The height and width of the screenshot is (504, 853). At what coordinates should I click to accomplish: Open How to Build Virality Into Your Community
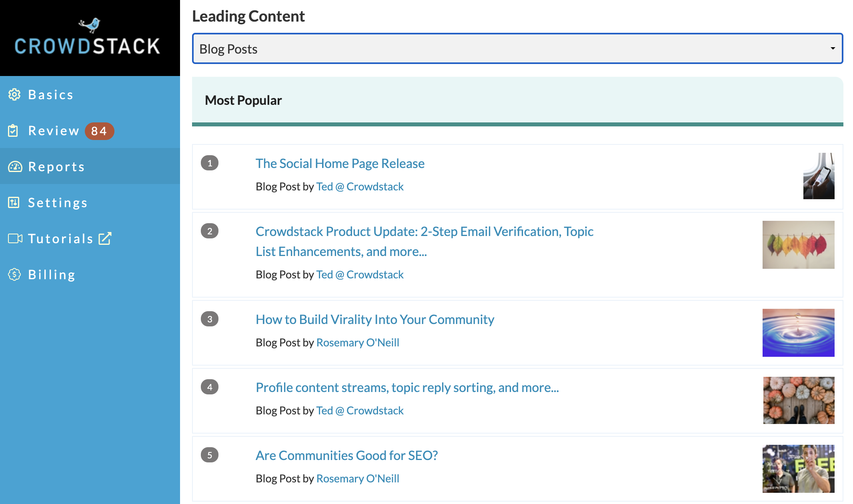coord(375,319)
